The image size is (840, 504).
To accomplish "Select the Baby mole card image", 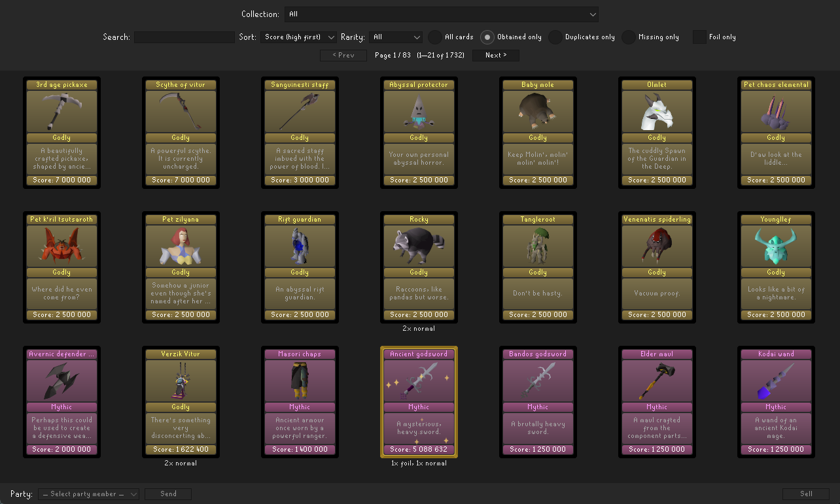I will click(x=538, y=111).
